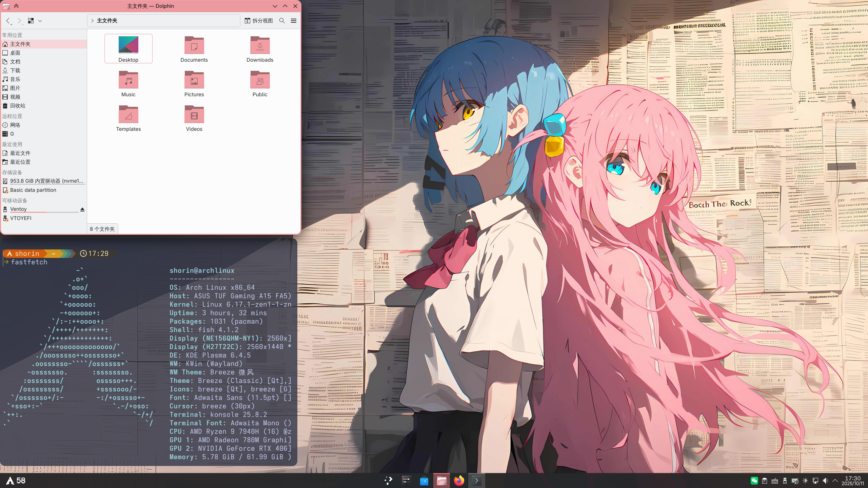Screen dimensions: 868x488
Task: Eject the Ventoy device
Action: (82, 209)
